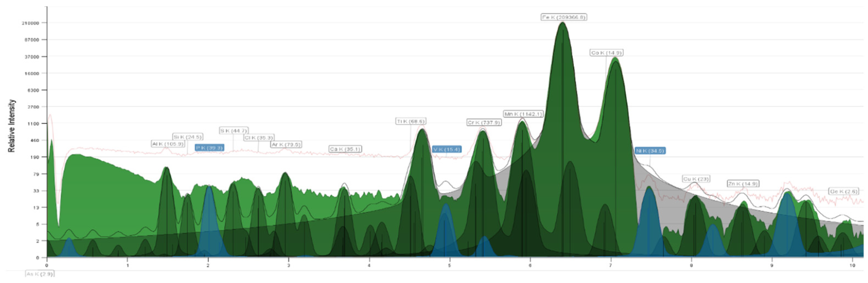The height and width of the screenshot is (283, 868).
Task: Select the Cu K label
Action: click(x=696, y=179)
